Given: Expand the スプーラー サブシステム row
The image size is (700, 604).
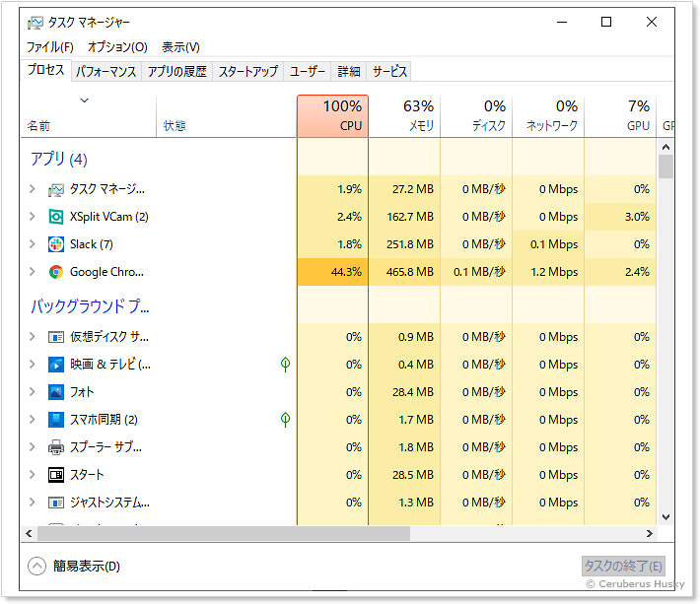Looking at the screenshot, I should click(x=33, y=447).
